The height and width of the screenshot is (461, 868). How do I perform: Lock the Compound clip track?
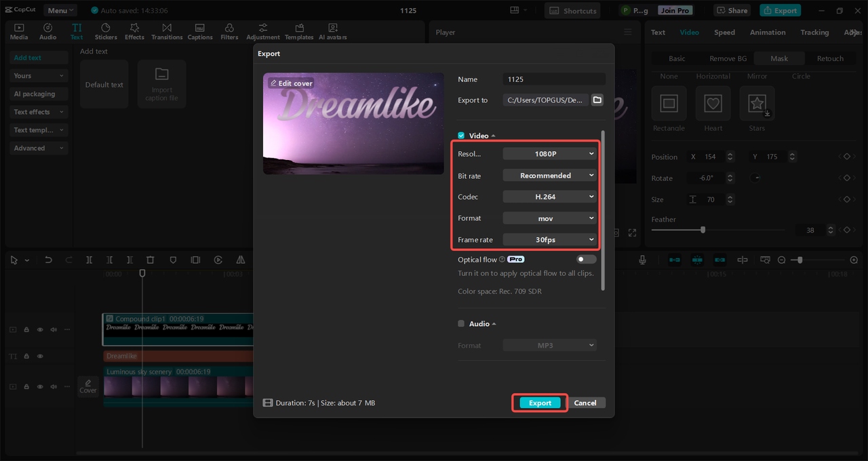(26, 329)
